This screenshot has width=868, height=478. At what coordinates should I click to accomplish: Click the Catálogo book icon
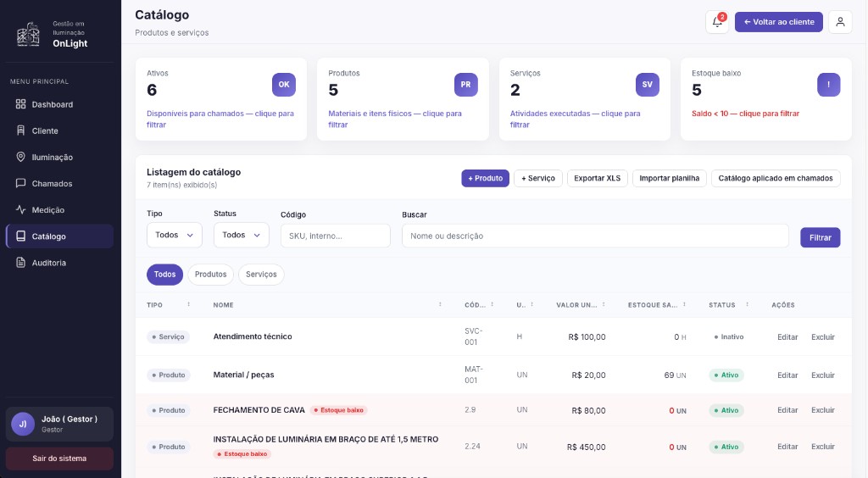coord(20,236)
